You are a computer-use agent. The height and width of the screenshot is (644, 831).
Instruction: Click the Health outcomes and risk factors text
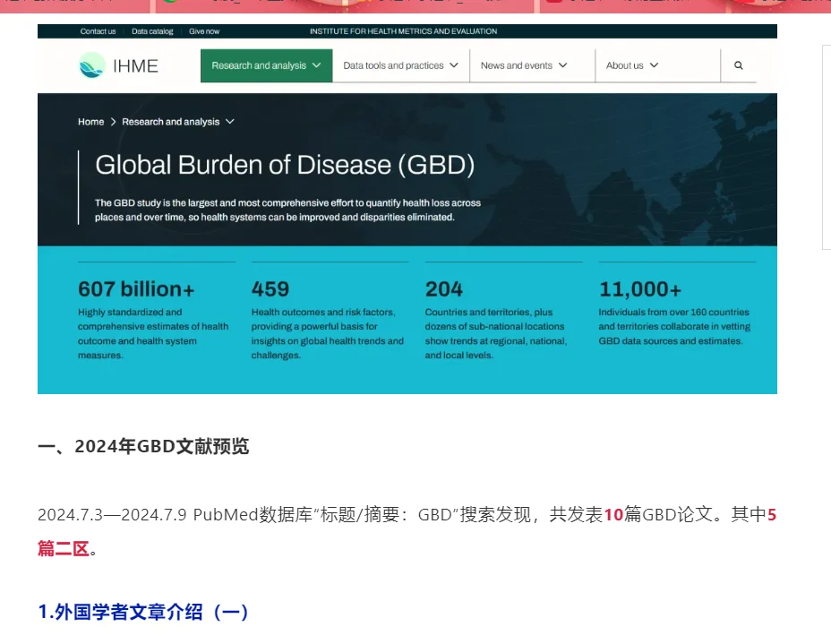328,333
